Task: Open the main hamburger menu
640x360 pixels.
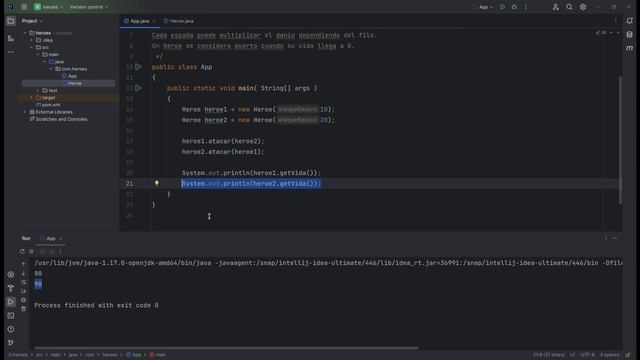Action: click(24, 7)
